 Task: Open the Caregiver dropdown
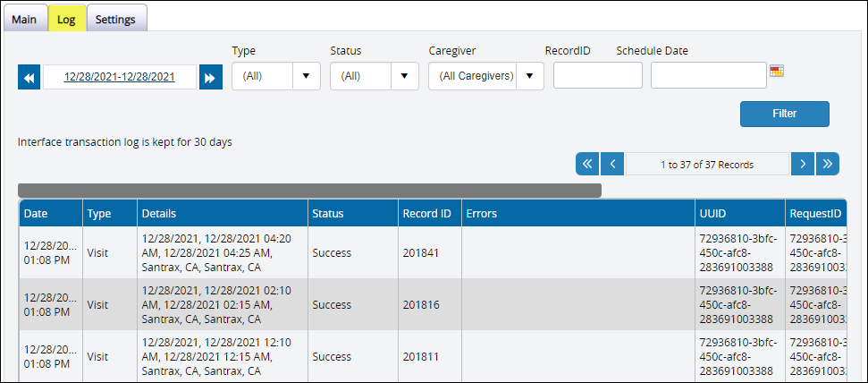pos(486,76)
